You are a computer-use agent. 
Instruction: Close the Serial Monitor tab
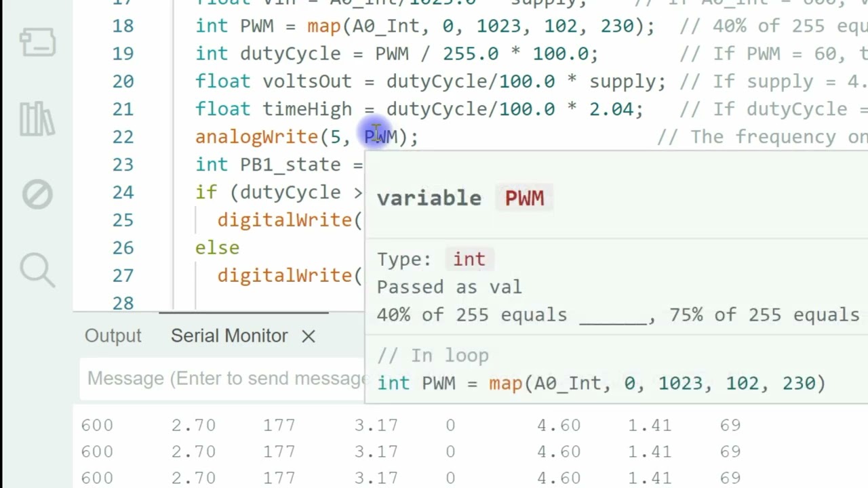(x=309, y=336)
